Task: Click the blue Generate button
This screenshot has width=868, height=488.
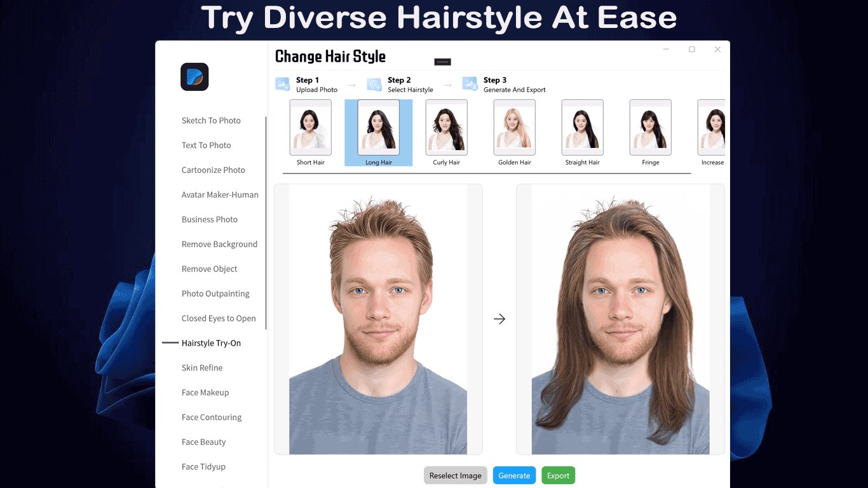Action: point(514,475)
